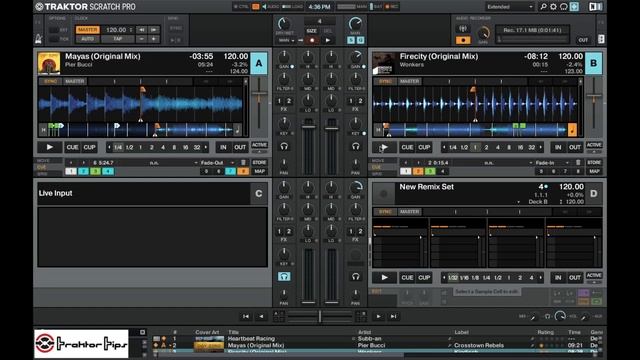This screenshot has width=640, height=360.
Task: Click the broadcast icon in Audio Recorder
Action: (x=463, y=29)
